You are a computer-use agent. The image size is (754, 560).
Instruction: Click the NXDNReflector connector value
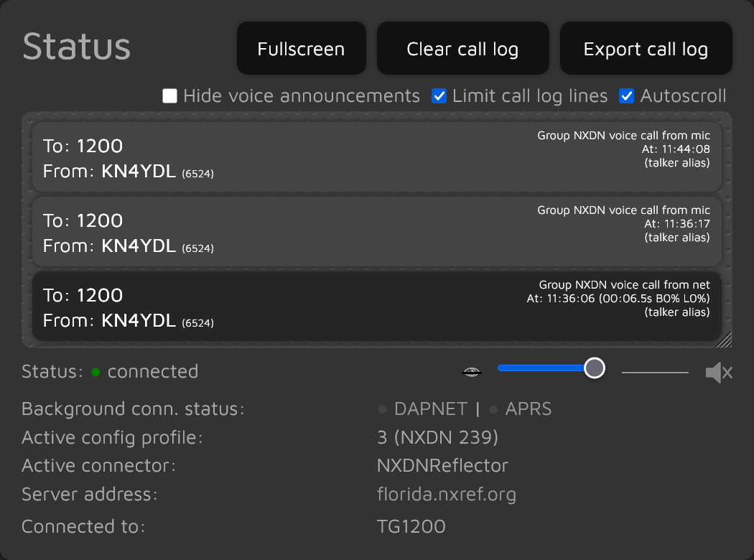pyautogui.click(x=442, y=465)
